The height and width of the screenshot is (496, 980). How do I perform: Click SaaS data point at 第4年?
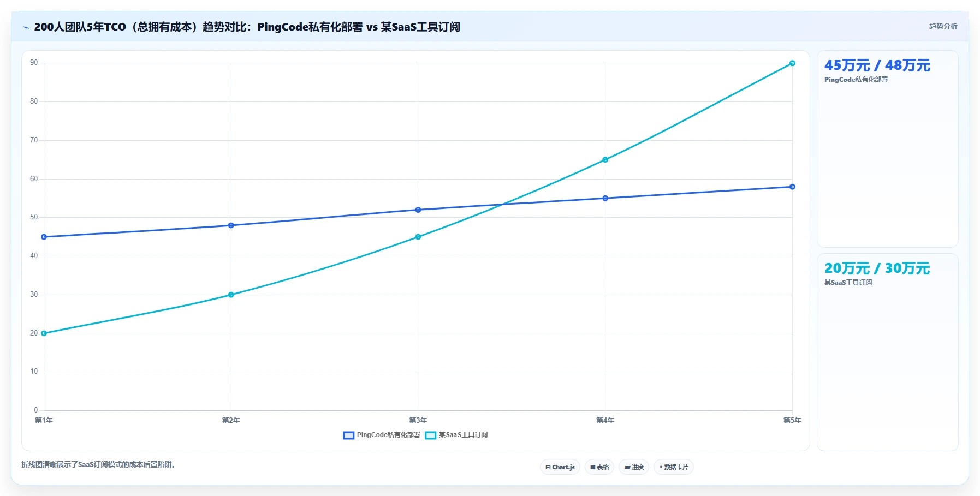point(605,160)
